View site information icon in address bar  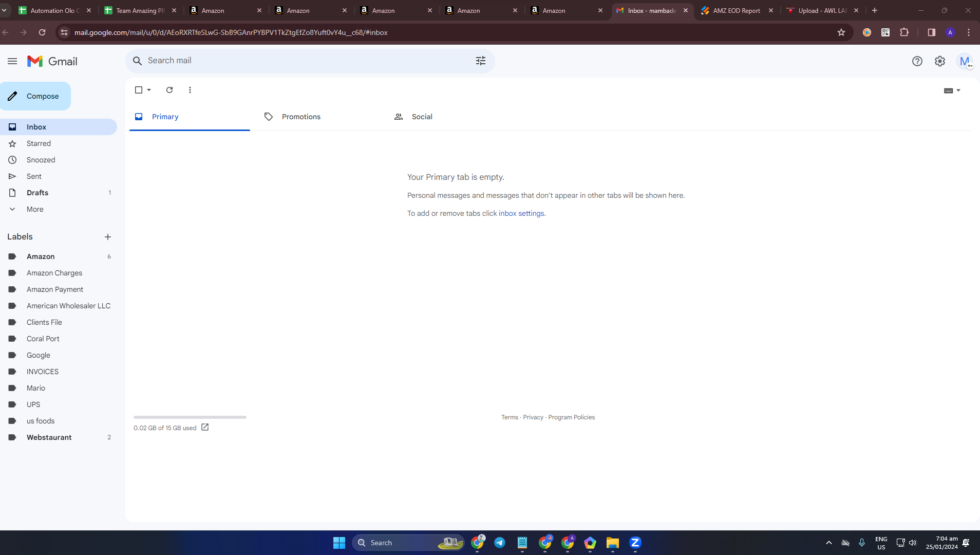point(64,32)
